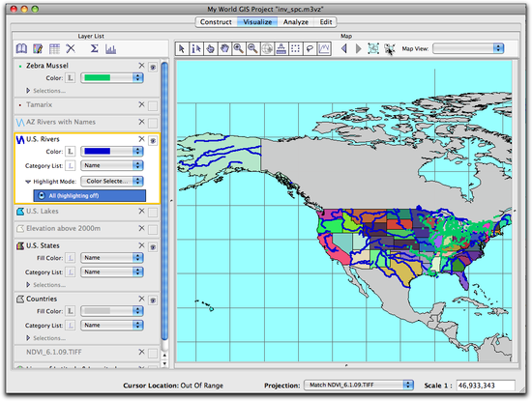Remove the Tamarix layer with X
532x401 pixels.
141,104
